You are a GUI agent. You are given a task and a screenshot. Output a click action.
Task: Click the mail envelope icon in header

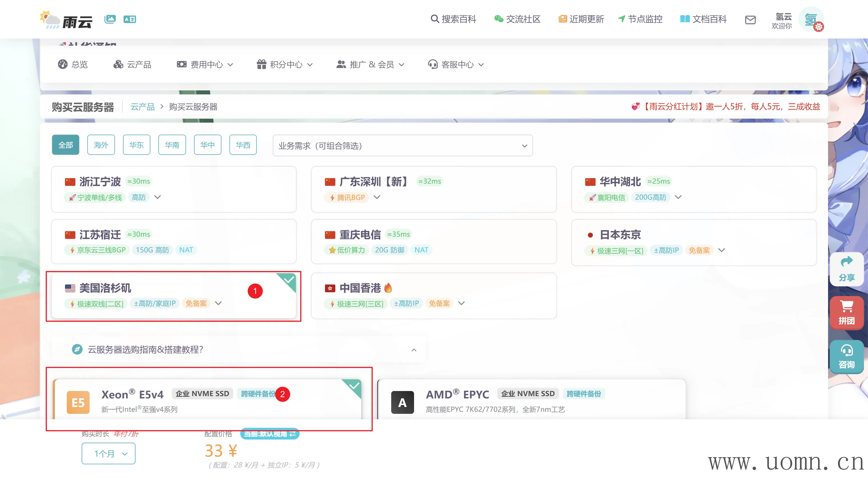coord(750,20)
